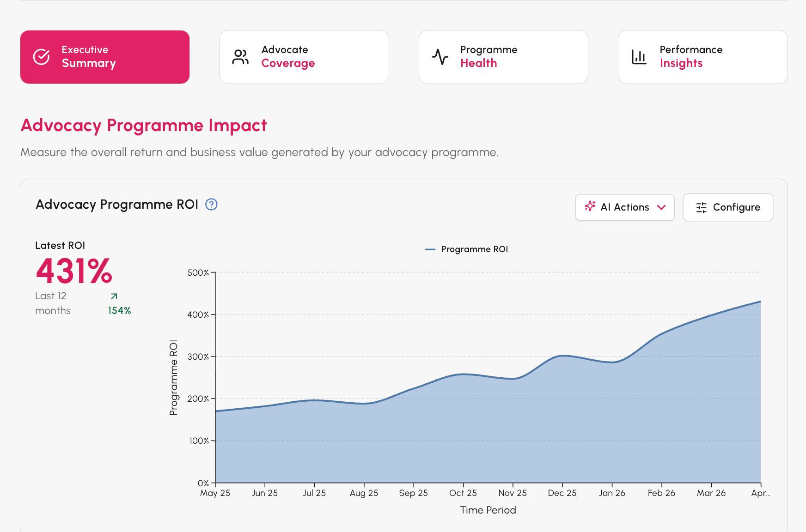Viewport: 806px width, 532px height.
Task: Click the Advocacy Programme ROI title
Action: click(117, 205)
